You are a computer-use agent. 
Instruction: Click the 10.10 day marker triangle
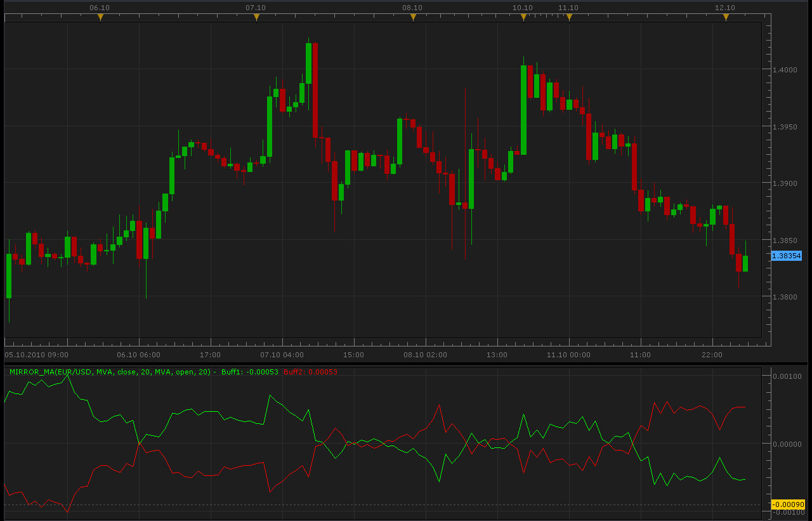pos(523,18)
